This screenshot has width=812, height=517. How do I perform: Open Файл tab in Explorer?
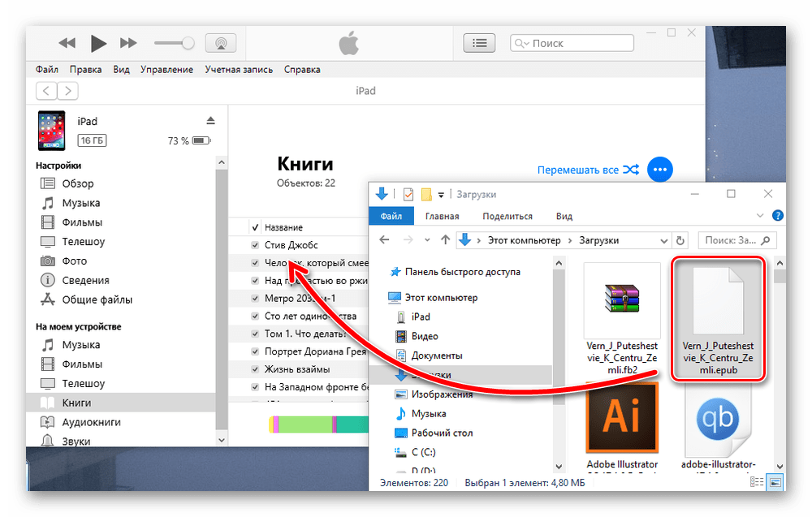(x=391, y=217)
